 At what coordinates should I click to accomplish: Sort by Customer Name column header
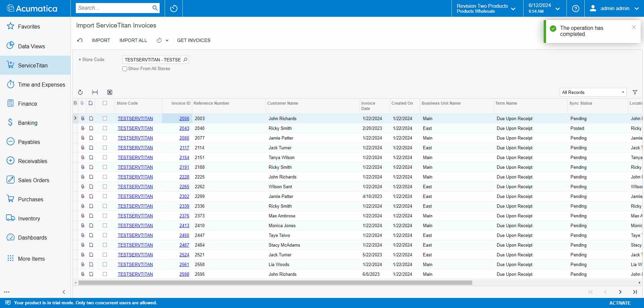coord(283,103)
